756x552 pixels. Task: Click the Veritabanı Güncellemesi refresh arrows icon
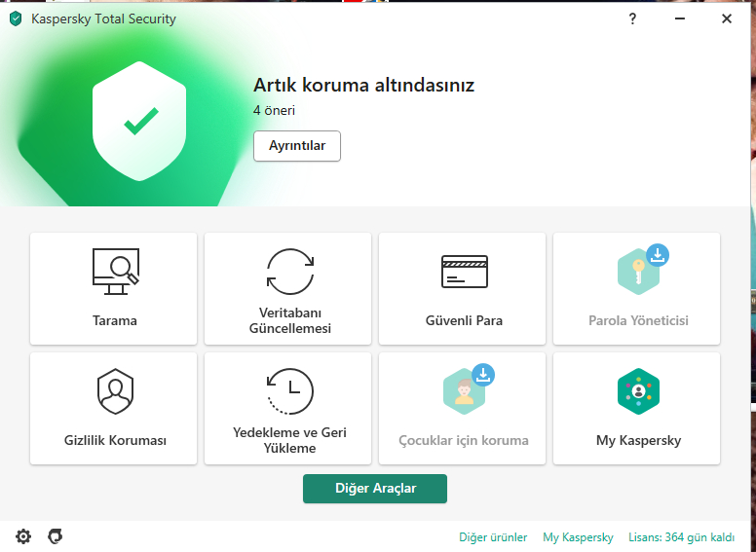point(290,272)
